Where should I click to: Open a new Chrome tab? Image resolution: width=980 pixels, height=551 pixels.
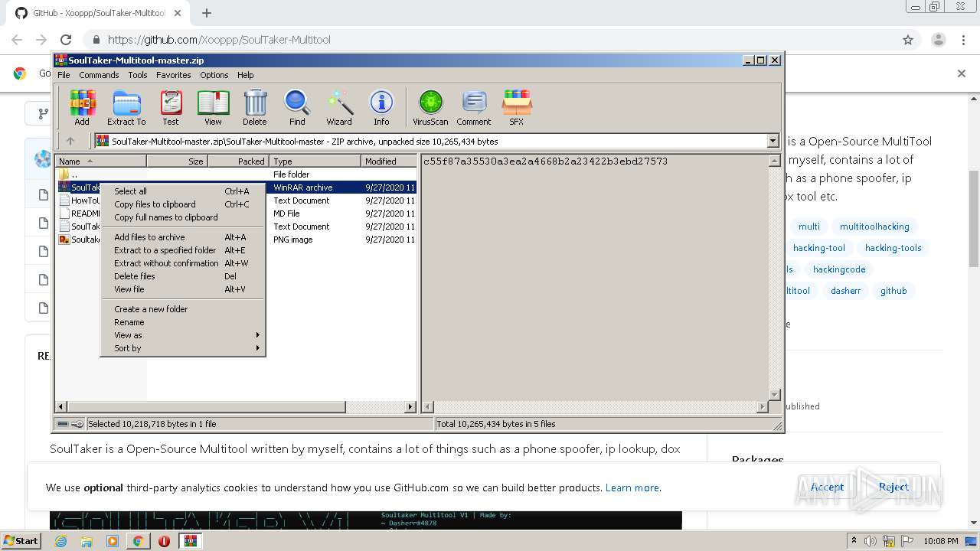tap(206, 13)
